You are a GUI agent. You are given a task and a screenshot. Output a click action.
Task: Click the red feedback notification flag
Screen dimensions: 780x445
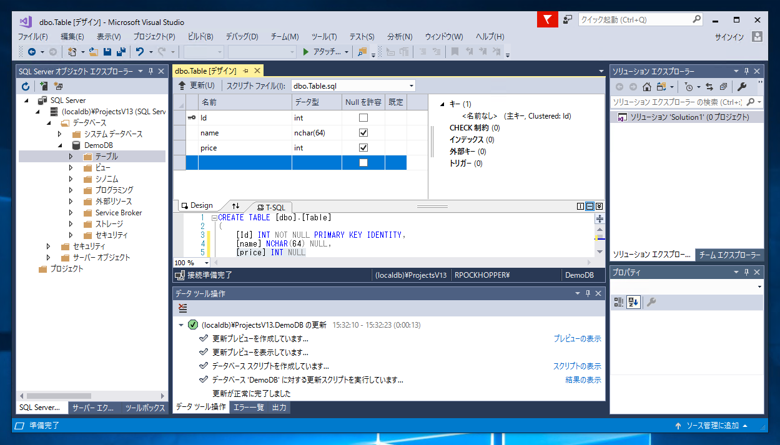pyautogui.click(x=547, y=19)
